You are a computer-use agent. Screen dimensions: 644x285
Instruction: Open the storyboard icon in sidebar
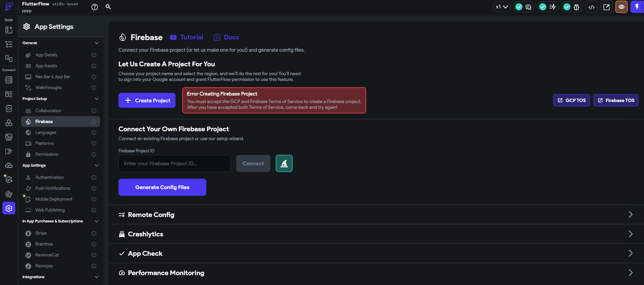coord(9,58)
